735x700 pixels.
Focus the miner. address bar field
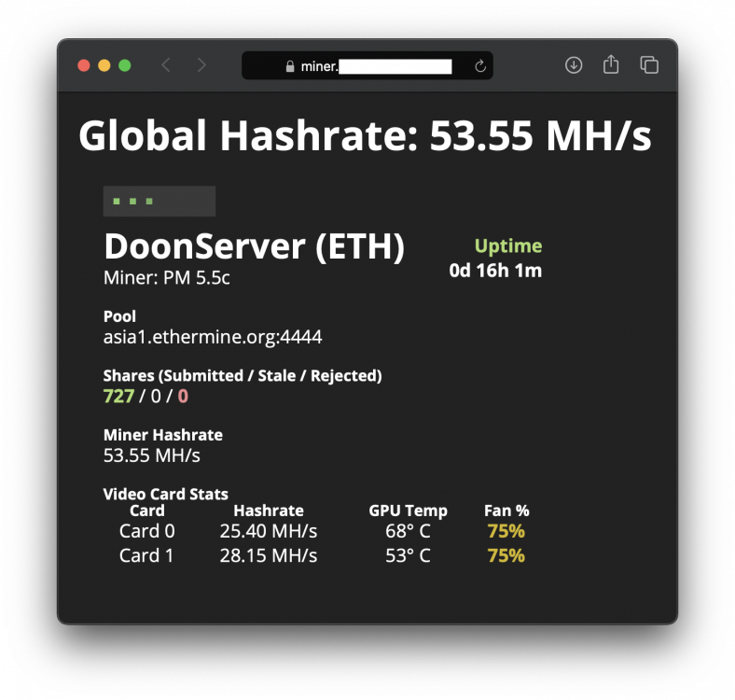[x=367, y=65]
